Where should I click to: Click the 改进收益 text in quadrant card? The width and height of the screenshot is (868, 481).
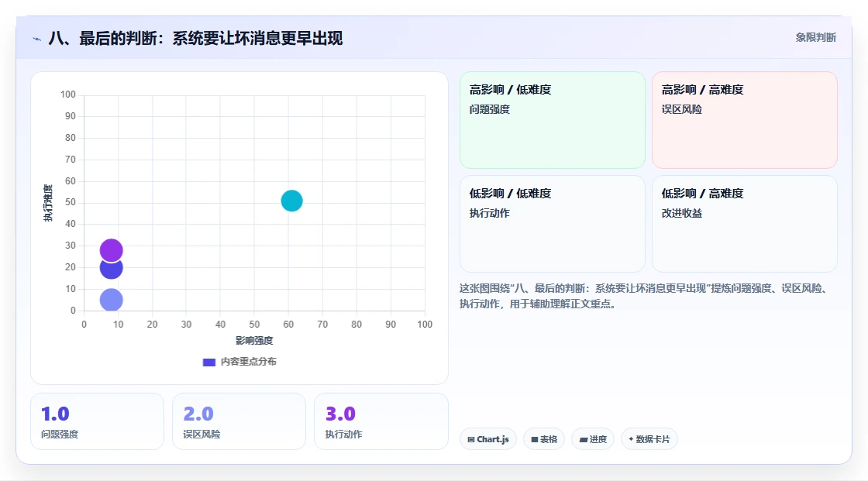click(x=681, y=213)
